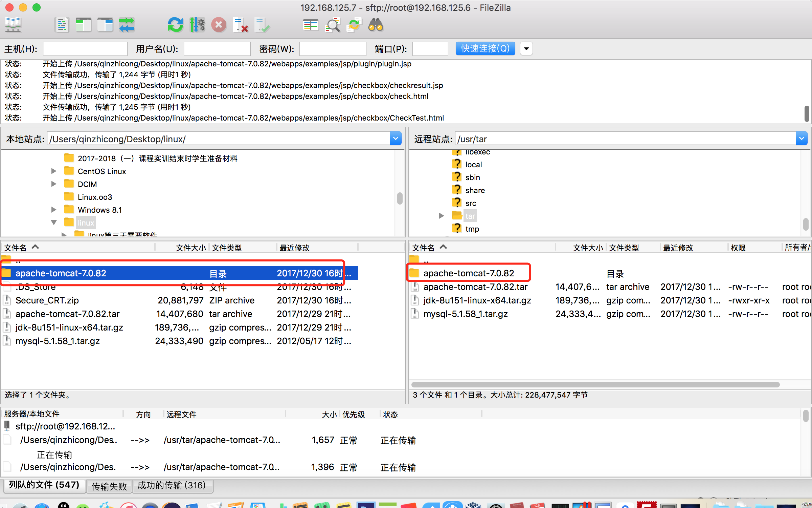Select Linux.oo3 folder in local tree
The width and height of the screenshot is (812, 508).
[x=95, y=197]
